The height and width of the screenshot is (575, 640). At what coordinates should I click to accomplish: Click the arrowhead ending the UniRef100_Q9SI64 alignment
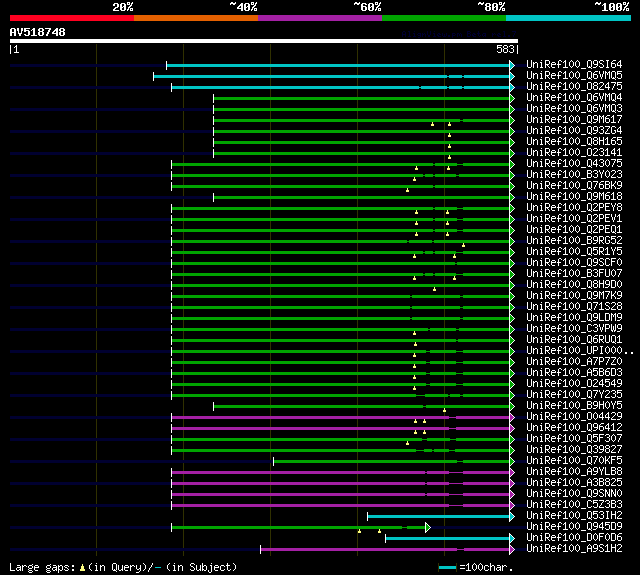[512, 65]
